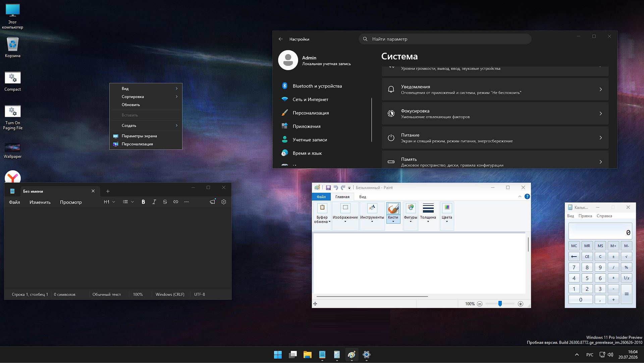Viewport: 644px width, 363px height.
Task: Open Просмотр menu in Notepad
Action: click(x=71, y=202)
